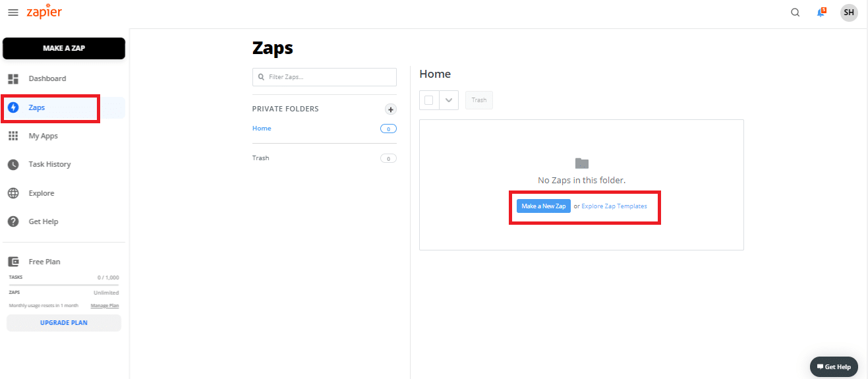Screen dimensions: 868x379
Task: Click the Manage Plan link
Action: 105,306
